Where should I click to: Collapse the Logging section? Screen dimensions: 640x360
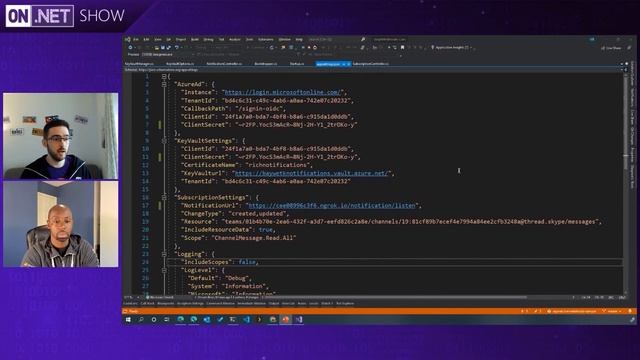click(164, 254)
